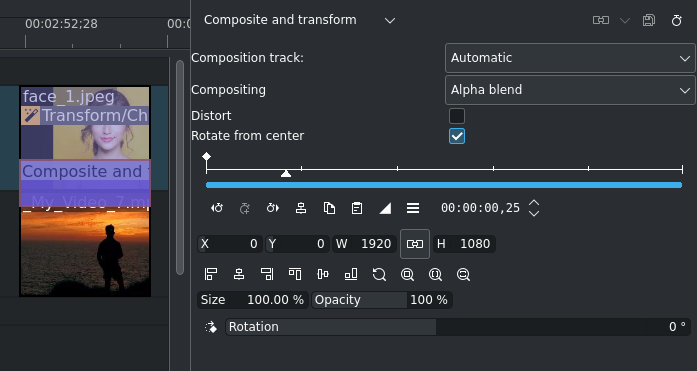
Task: Click the Size 100.00 % slider
Action: [253, 300]
